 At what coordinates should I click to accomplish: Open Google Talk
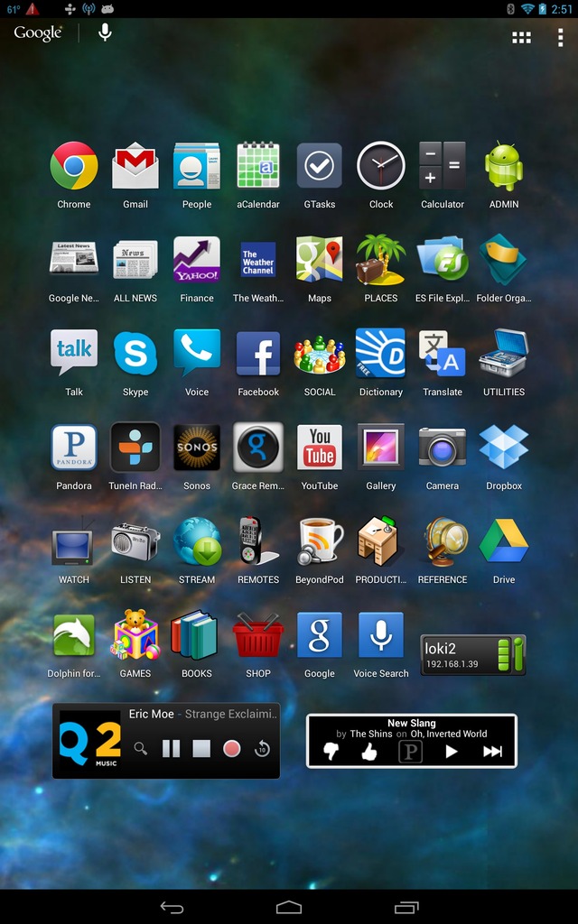[74, 353]
